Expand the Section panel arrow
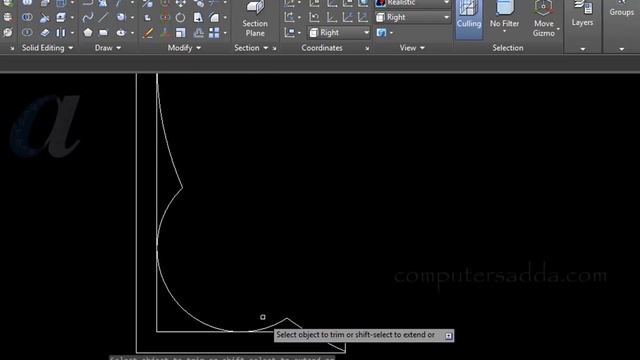The height and width of the screenshot is (360, 640). tap(266, 48)
